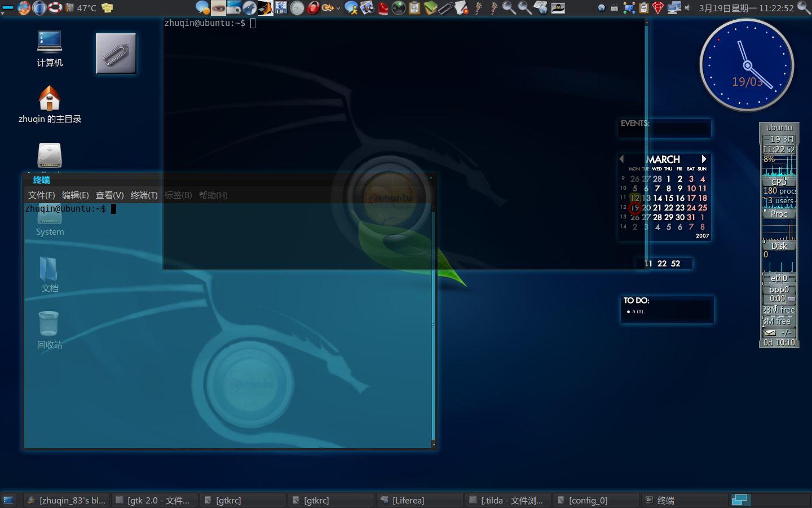Open the 终端(T) terminal menu
Screen dimensions: 812x508
pyautogui.click(x=144, y=195)
